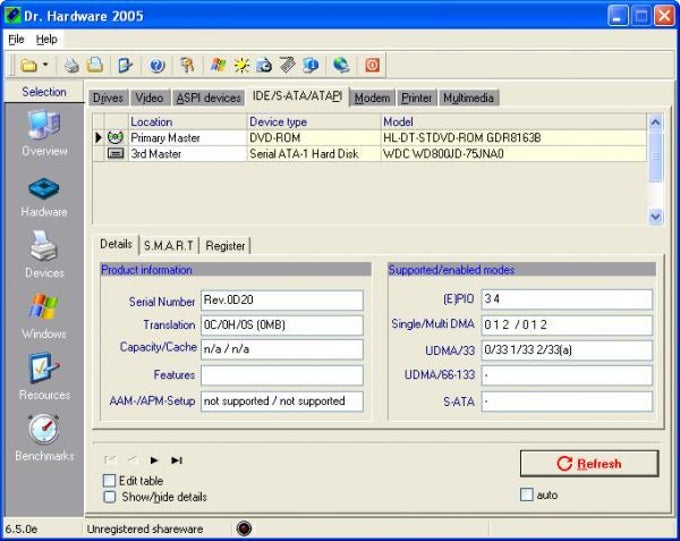Select the Primary Master row
This screenshot has width=680, height=541.
[x=370, y=138]
